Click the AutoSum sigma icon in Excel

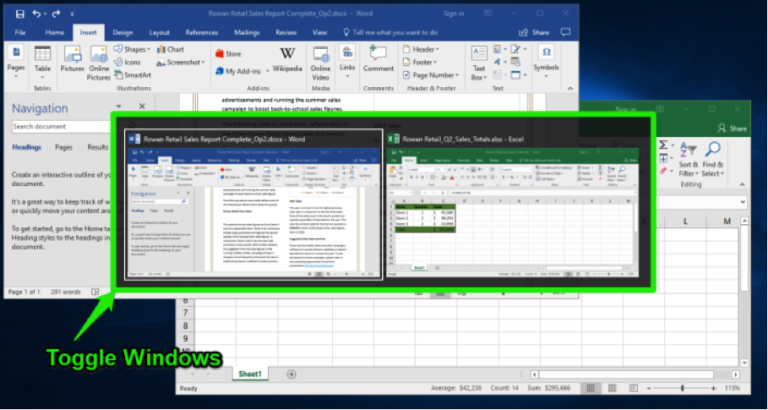pos(664,145)
